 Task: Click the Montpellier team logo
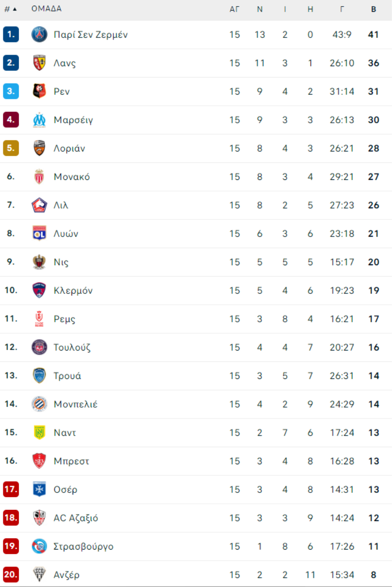39,404
